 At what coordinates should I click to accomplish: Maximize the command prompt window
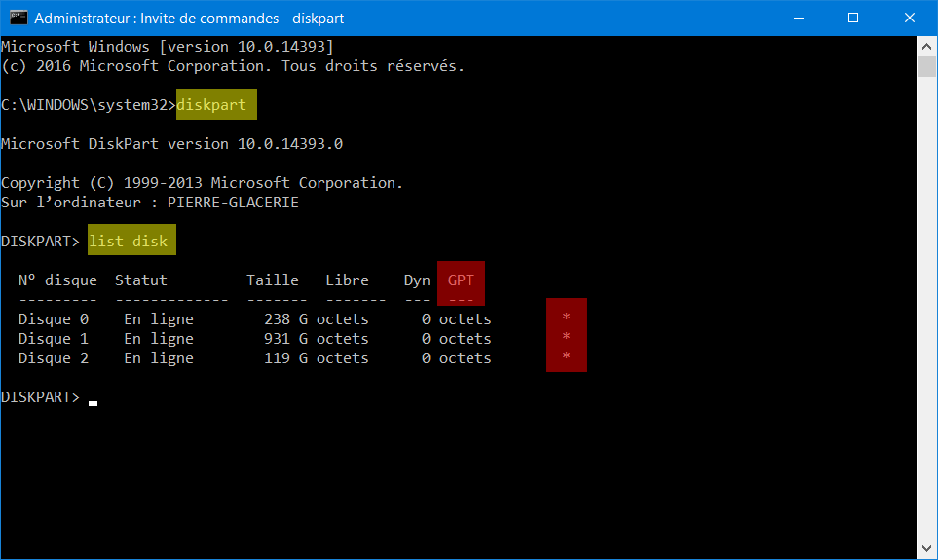pyautogui.click(x=853, y=18)
